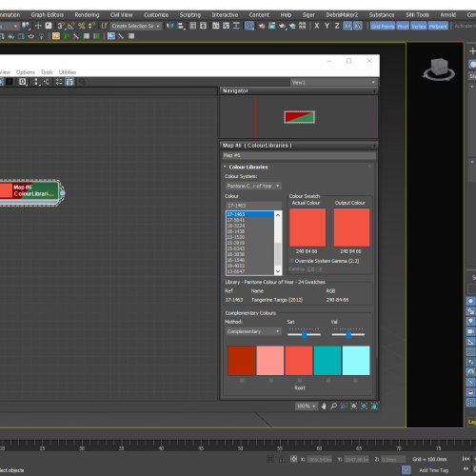
Task: Click Add Time Tag
Action: [434, 470]
